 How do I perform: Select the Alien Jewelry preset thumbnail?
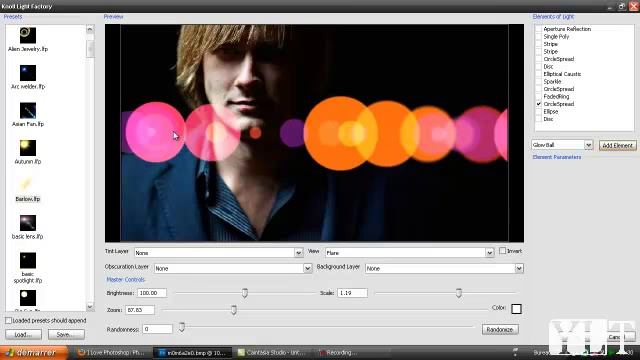click(x=28, y=35)
